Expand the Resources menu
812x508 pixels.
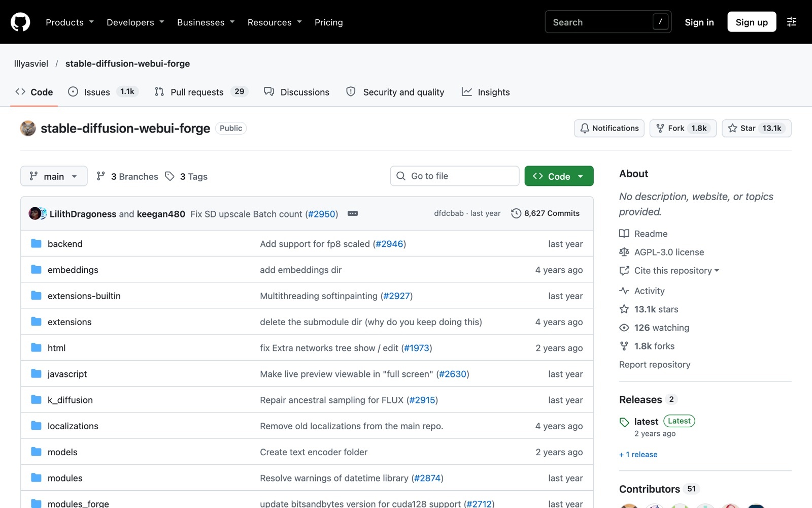click(275, 22)
